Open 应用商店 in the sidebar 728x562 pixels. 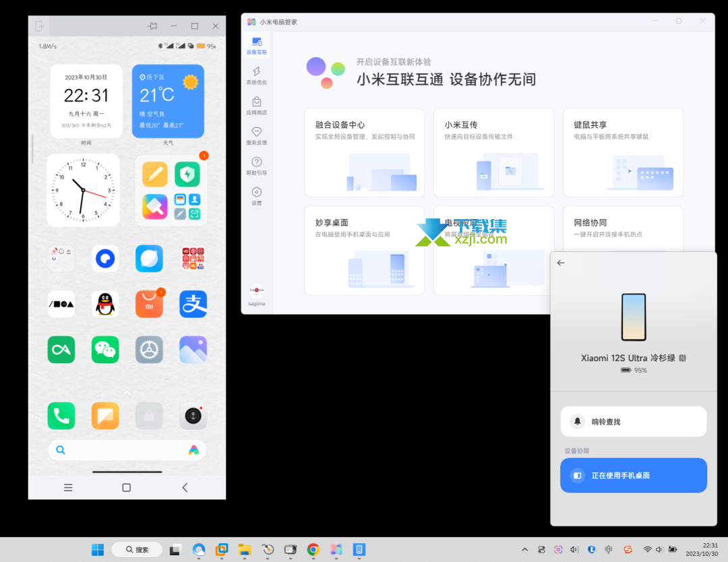256,106
